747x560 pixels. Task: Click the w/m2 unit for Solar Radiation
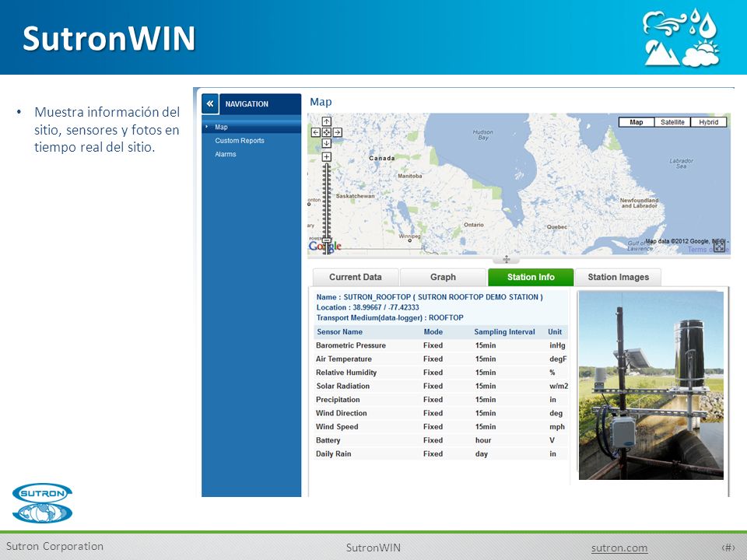tap(559, 387)
